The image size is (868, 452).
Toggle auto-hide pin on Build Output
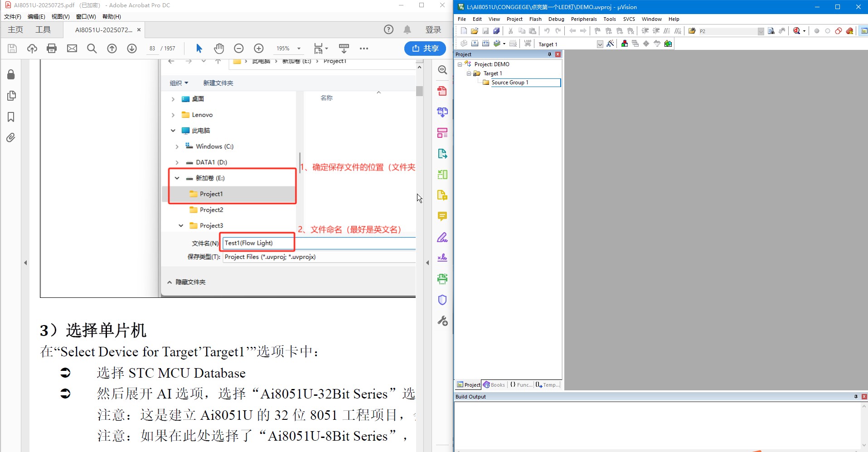856,397
